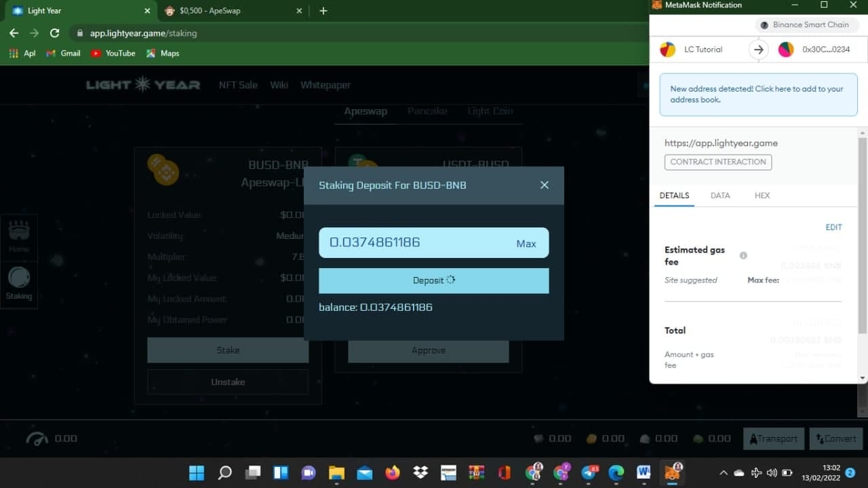Click Max in the deposit amount field
Screen dimensions: 868x488
tap(526, 244)
